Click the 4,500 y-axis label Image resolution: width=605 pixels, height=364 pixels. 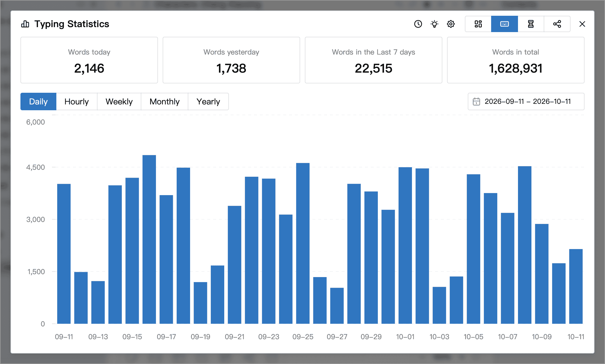[x=36, y=167]
